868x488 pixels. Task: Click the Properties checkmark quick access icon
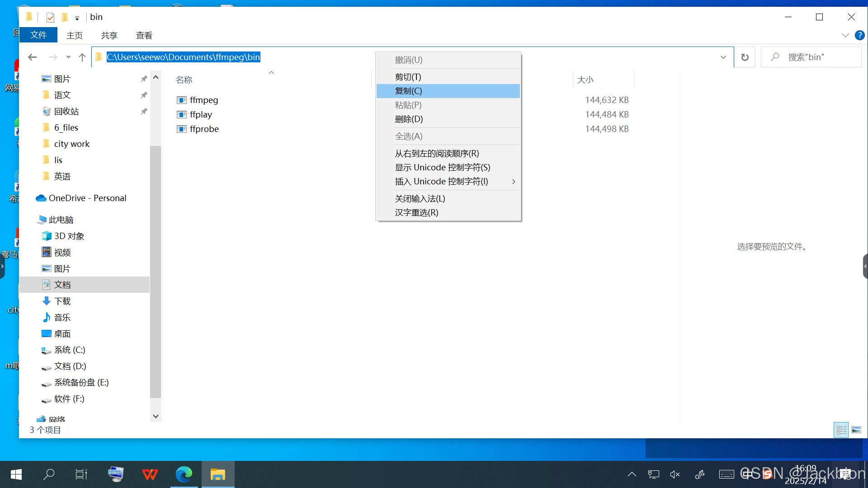(50, 17)
